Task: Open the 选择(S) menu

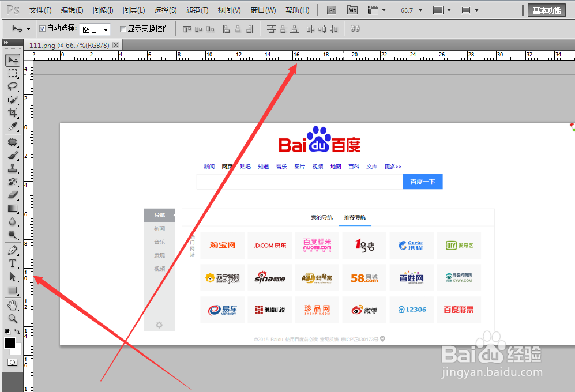Action: 166,10
